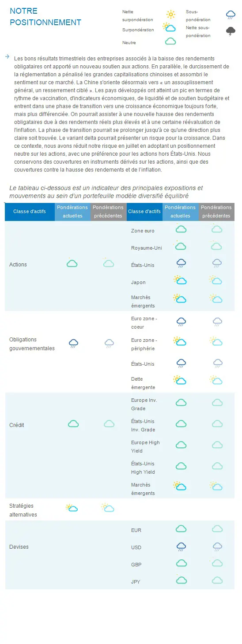The height and width of the screenshot is (644, 242).
Task: Click the Nette surpondération sun icon in legend
Action: point(171,15)
